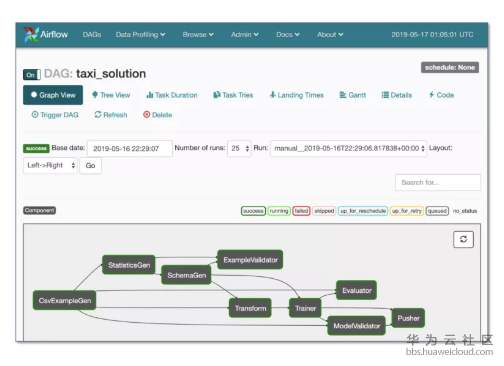Click the taxi_solution DAG title
This screenshot has height=366, width=504.
[x=111, y=74]
